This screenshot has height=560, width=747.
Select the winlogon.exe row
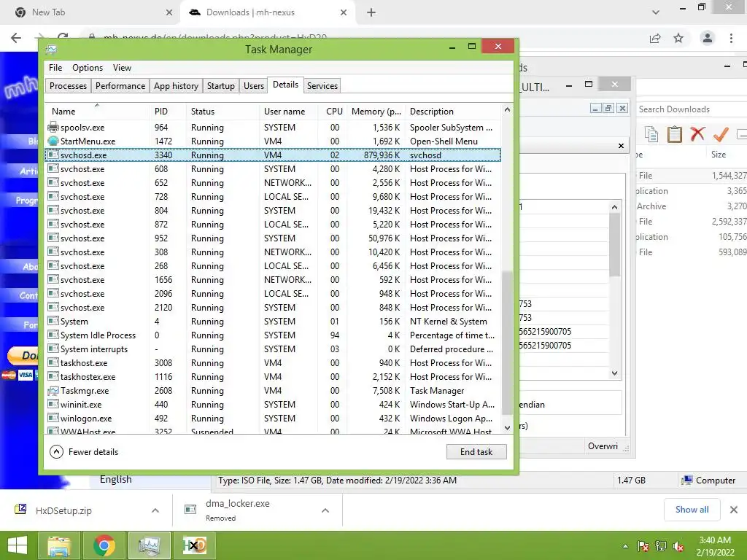[x=273, y=419]
